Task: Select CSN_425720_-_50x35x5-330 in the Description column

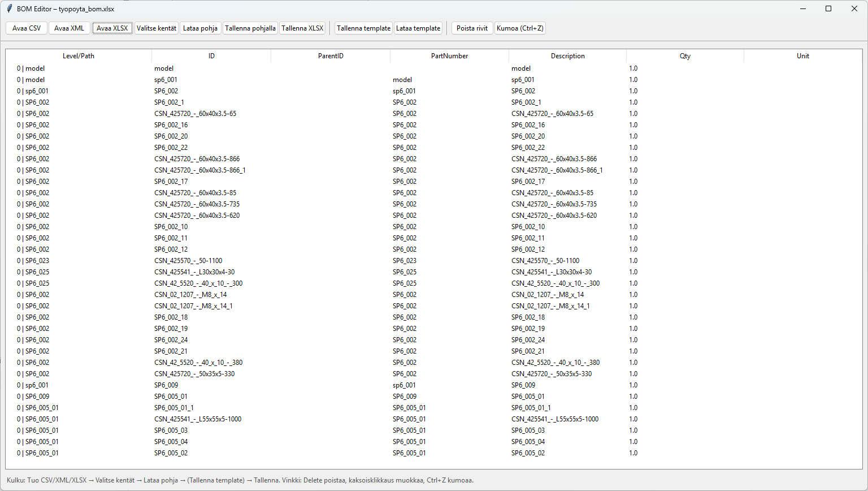Action: tap(552, 374)
